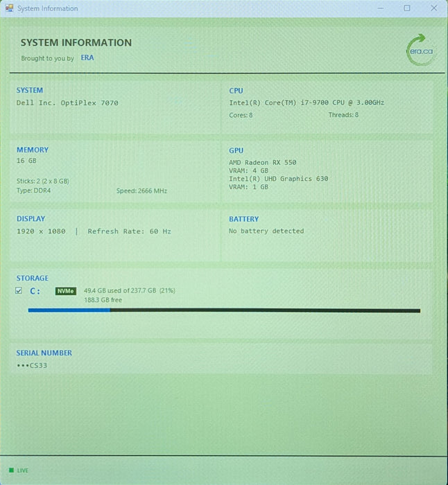Click the 188.3 GB free text
The width and height of the screenshot is (448, 485).
pyautogui.click(x=103, y=300)
